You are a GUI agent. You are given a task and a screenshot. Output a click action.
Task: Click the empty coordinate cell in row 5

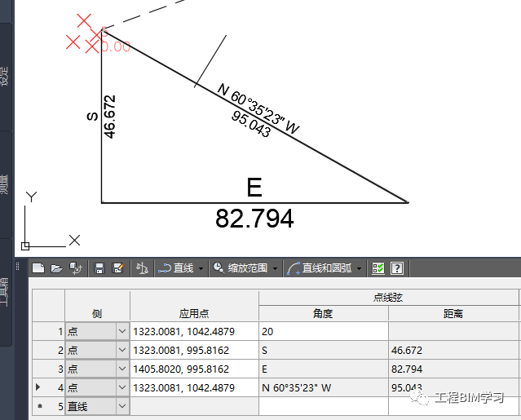point(194,406)
